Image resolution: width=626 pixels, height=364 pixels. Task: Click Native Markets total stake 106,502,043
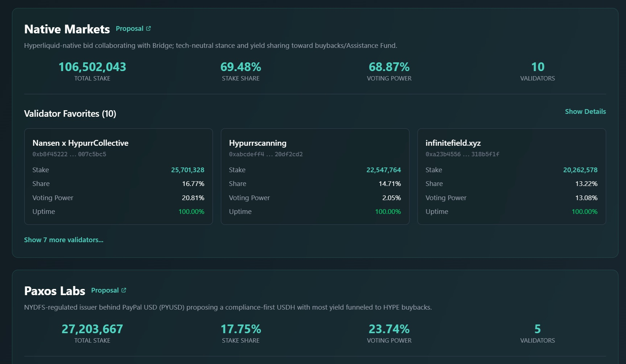[x=92, y=67]
